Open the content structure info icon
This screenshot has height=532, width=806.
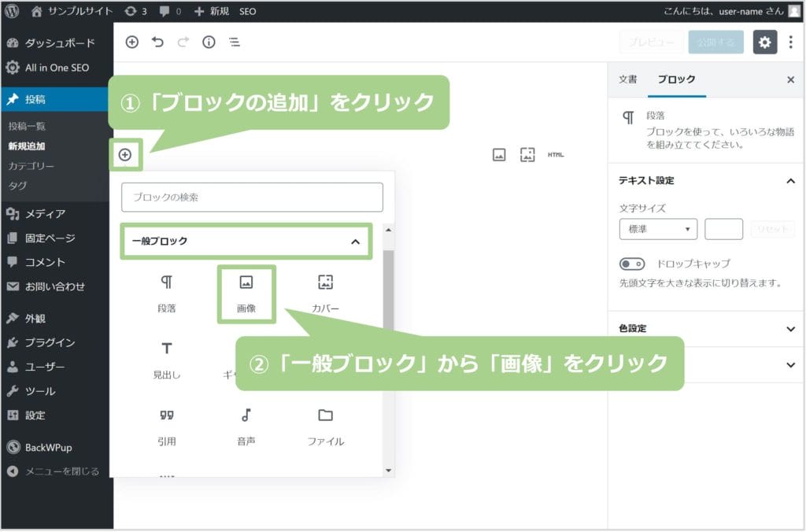(209, 42)
